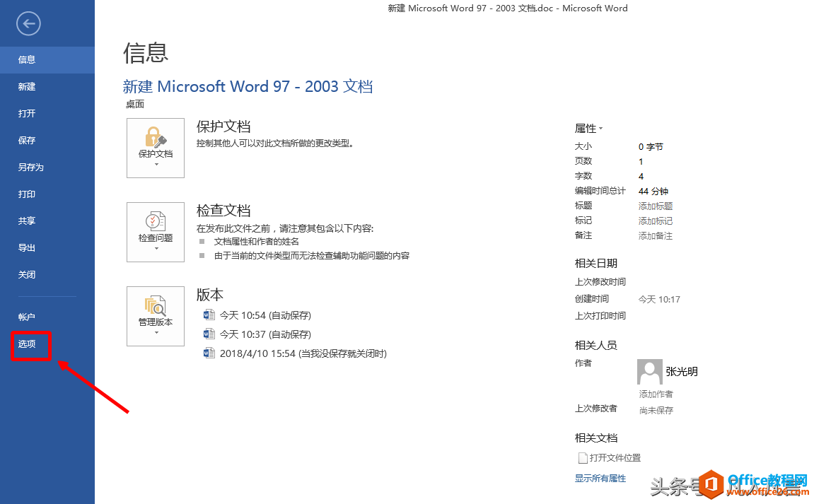This screenshot has width=814, height=504.
Task: Click the back arrow circle icon
Action: click(x=28, y=23)
